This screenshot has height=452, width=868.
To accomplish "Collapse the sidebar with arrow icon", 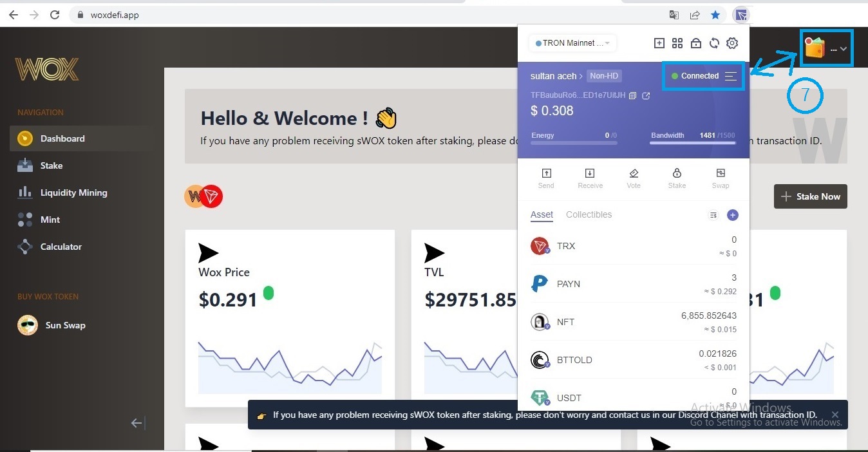I will (x=138, y=423).
